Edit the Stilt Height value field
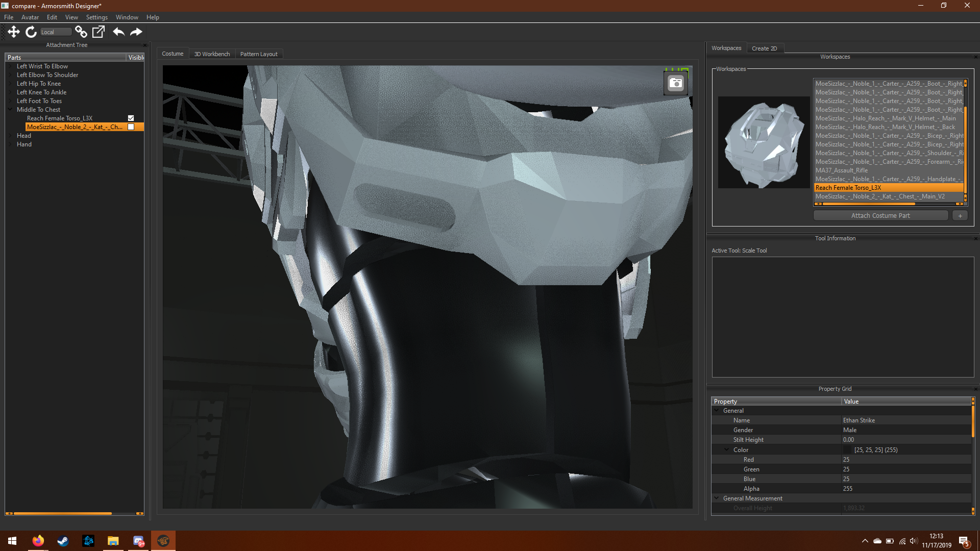The image size is (980, 551). click(x=906, y=439)
